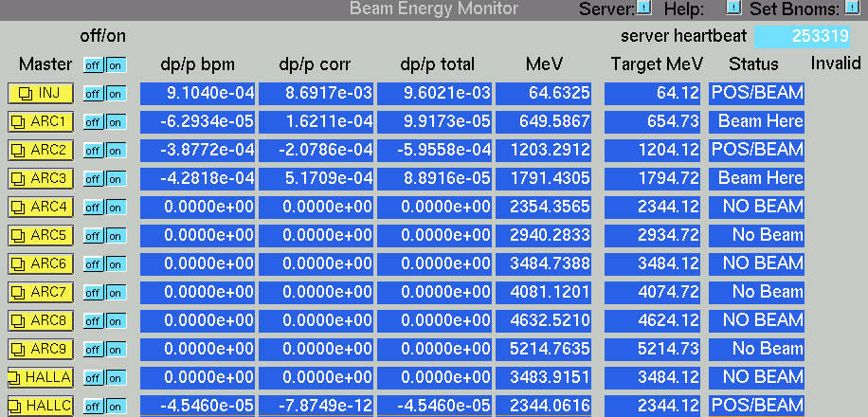Click the Beam Energy Monitor title
The image size is (868, 417).
(x=434, y=9)
